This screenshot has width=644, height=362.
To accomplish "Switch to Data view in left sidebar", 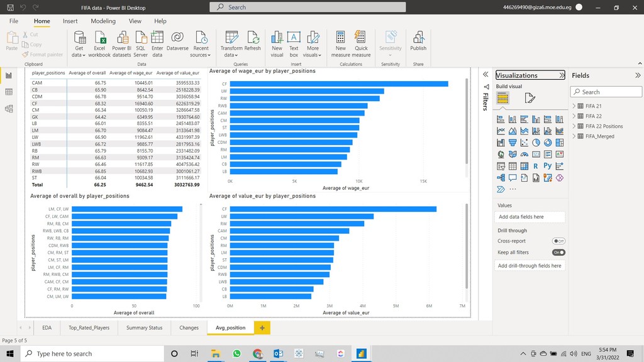I will 9,92.
